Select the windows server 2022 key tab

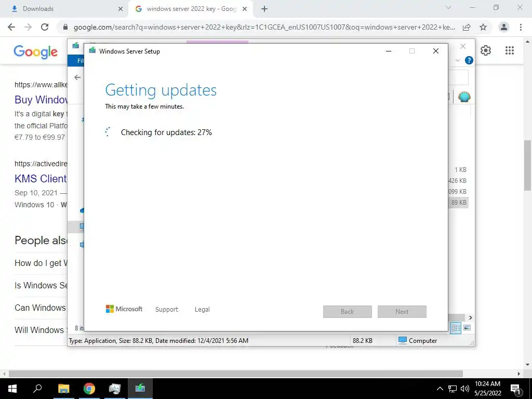(x=191, y=9)
